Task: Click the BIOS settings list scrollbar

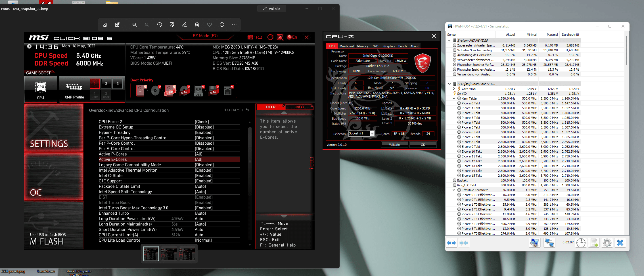Action: 250,161
